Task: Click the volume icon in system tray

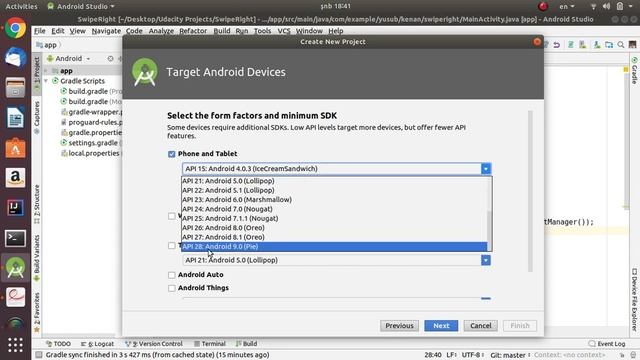Action: pos(607,6)
